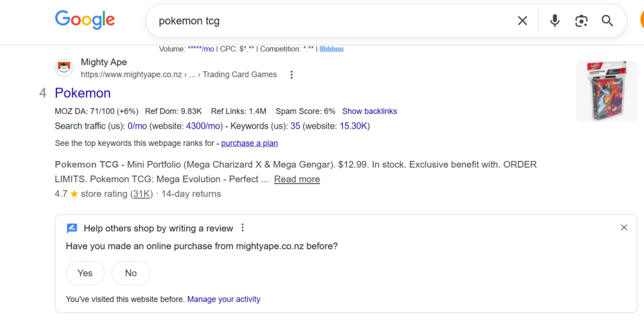Click the mightyape.co.nz breadcrumb URL
644x325 pixels.
(x=179, y=75)
